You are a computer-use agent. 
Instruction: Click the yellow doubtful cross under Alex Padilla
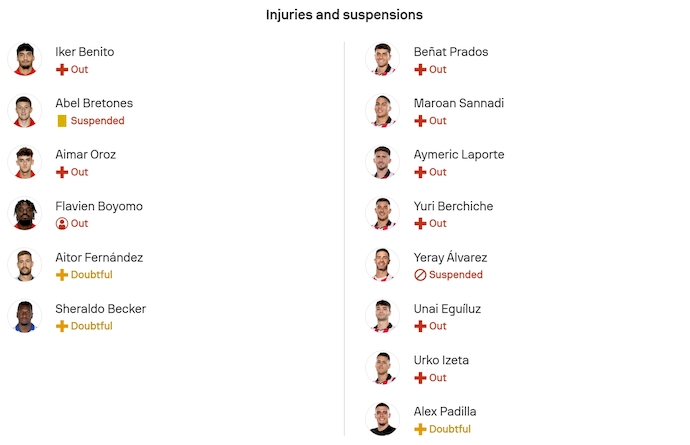(x=420, y=429)
